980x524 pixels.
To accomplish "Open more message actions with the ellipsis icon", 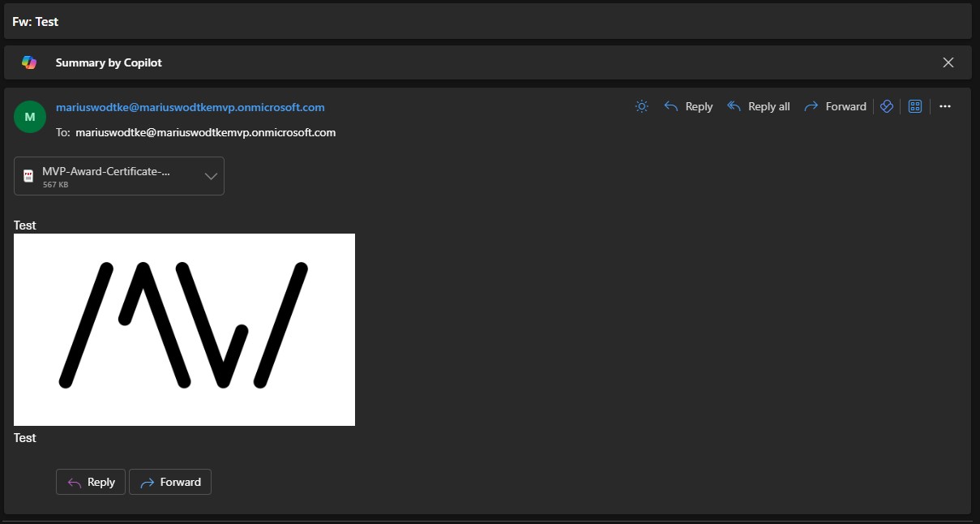I will 945,106.
